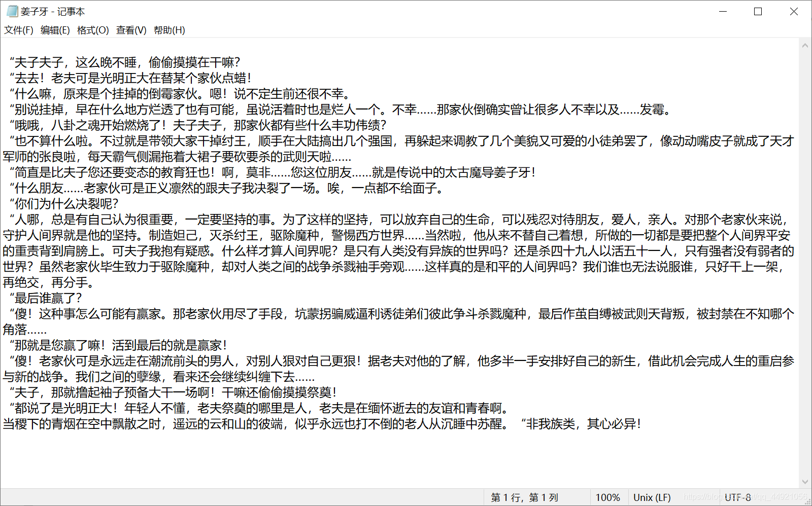
Task: Click in the line 军师的张良啦，每天霸气侧漏
Action: 177,157
